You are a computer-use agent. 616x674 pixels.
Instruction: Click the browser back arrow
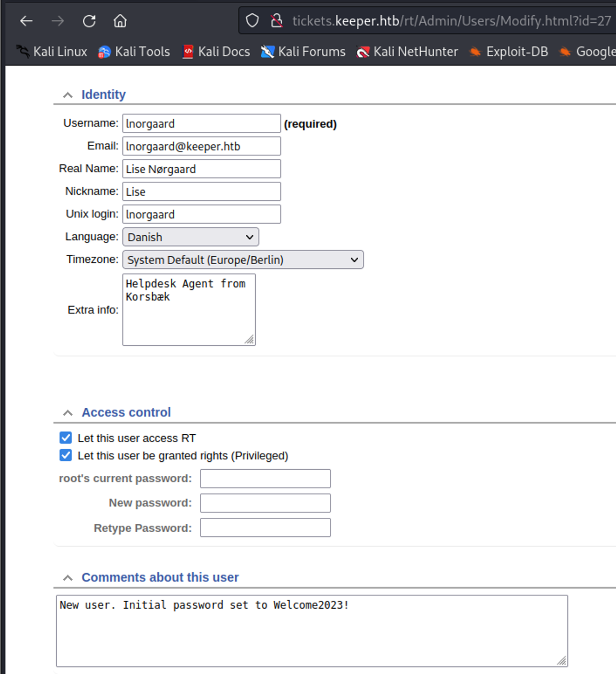26,21
